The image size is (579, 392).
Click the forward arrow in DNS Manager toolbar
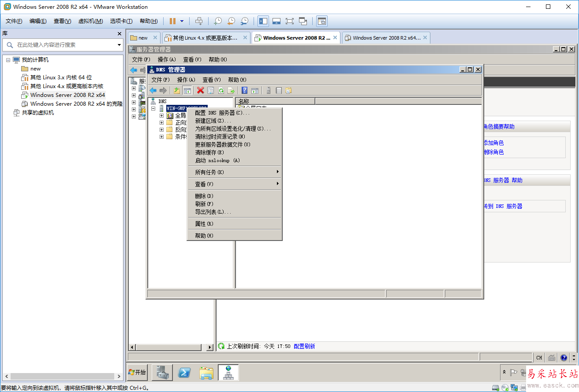[163, 91]
